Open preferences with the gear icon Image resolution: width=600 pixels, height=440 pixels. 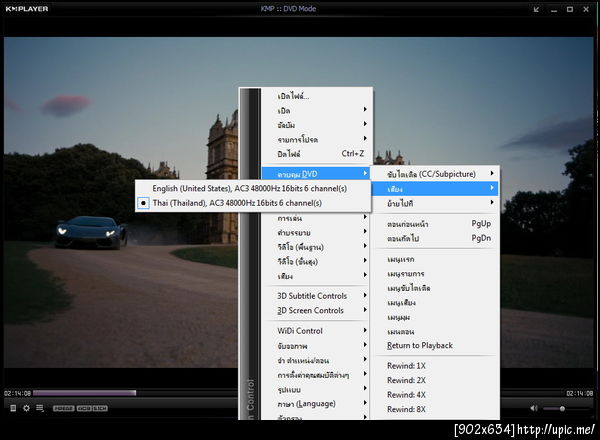(x=26, y=408)
